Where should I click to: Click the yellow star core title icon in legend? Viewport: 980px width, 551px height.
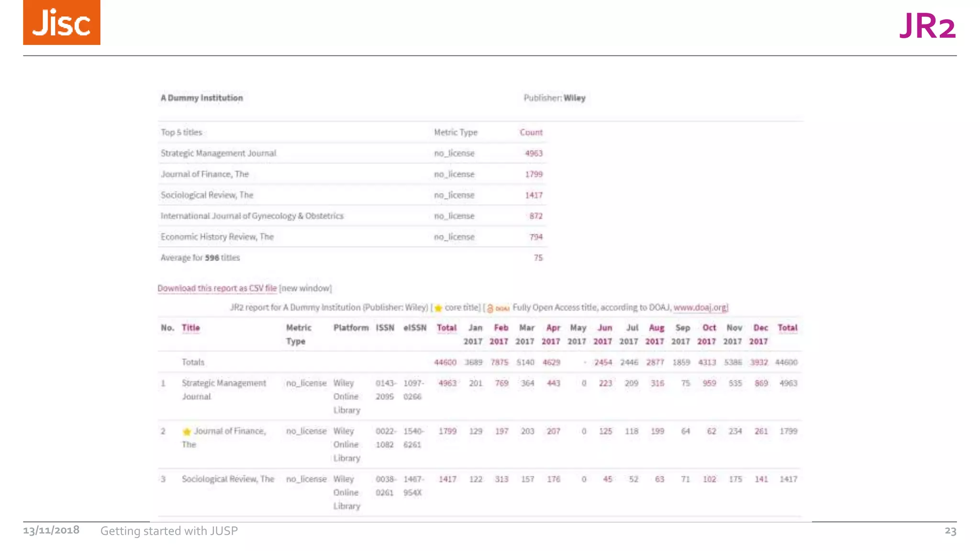pyautogui.click(x=438, y=308)
